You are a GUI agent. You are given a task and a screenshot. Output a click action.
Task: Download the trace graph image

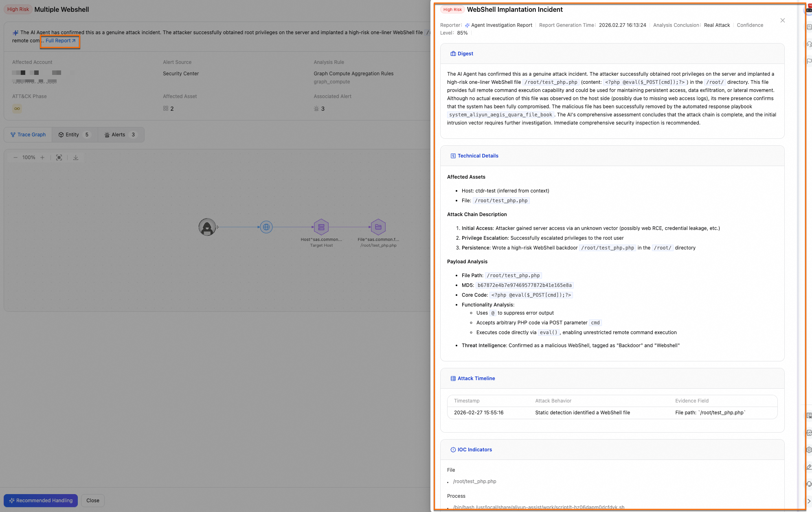tap(76, 158)
